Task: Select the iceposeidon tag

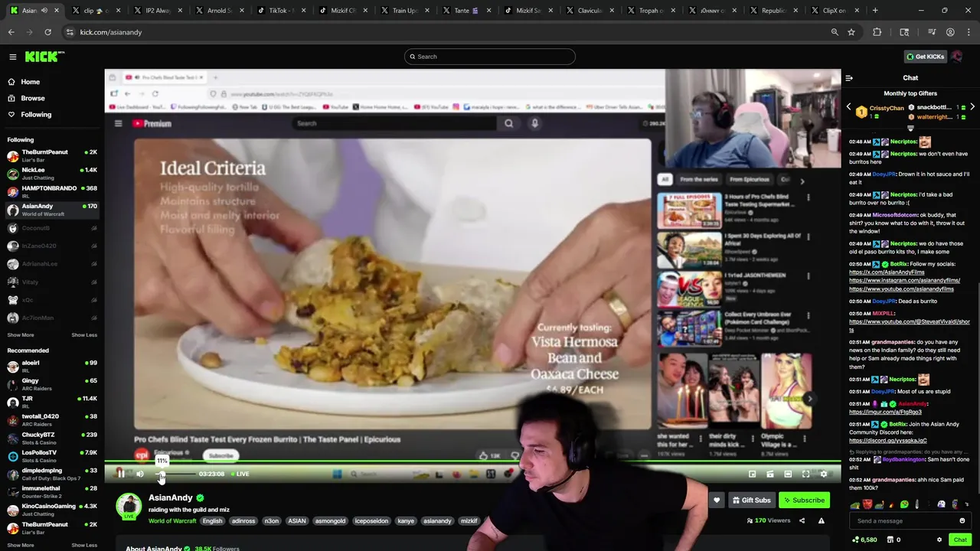Action: (371, 521)
